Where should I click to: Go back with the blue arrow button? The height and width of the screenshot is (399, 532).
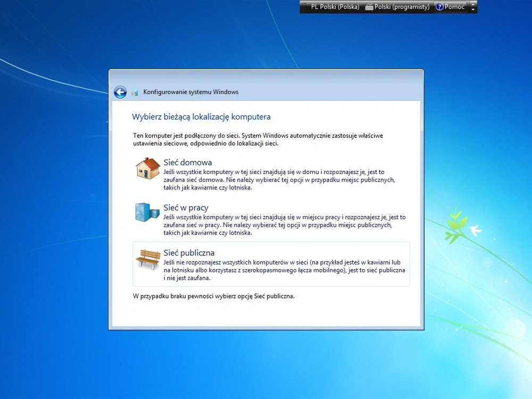point(120,92)
